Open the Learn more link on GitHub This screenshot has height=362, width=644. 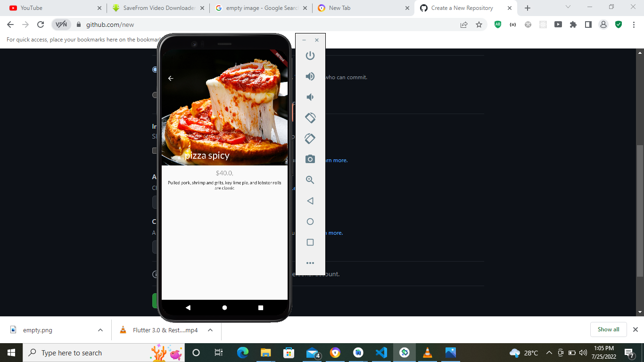(337, 160)
